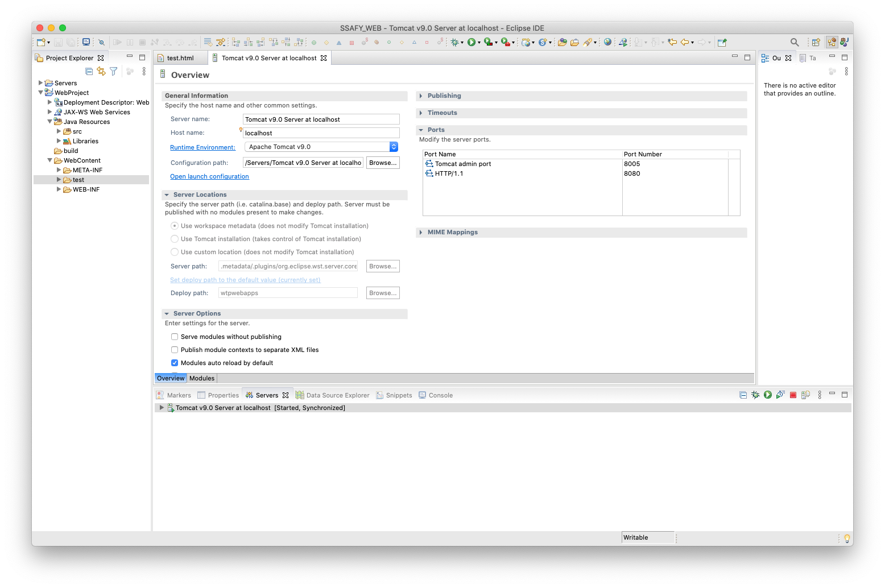Switch to the test.html editor tab

click(180, 58)
